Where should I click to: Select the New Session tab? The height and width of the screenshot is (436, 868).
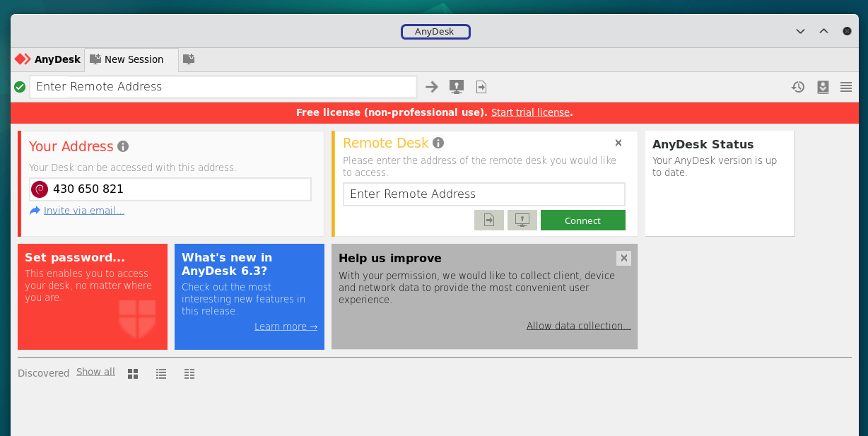tap(127, 59)
